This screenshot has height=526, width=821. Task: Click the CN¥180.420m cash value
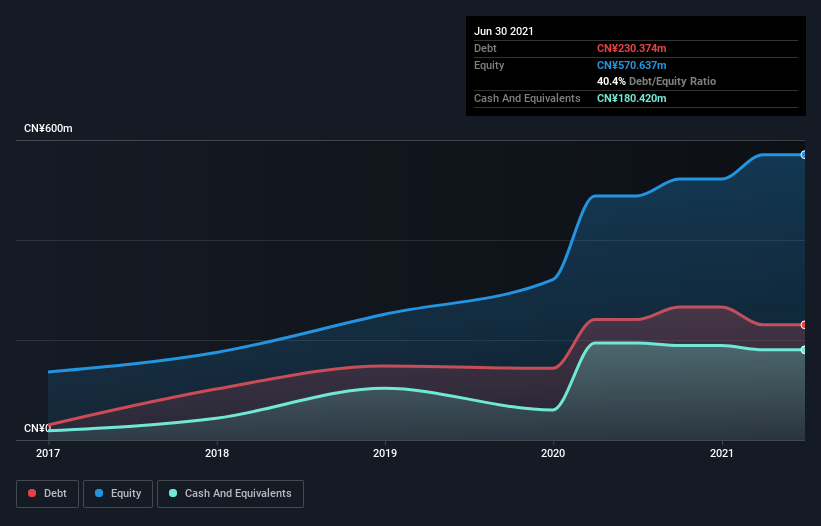(631, 98)
